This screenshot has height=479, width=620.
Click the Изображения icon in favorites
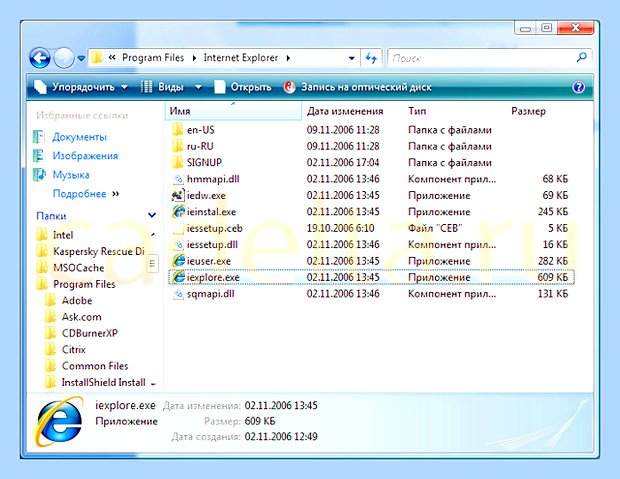tap(39, 156)
